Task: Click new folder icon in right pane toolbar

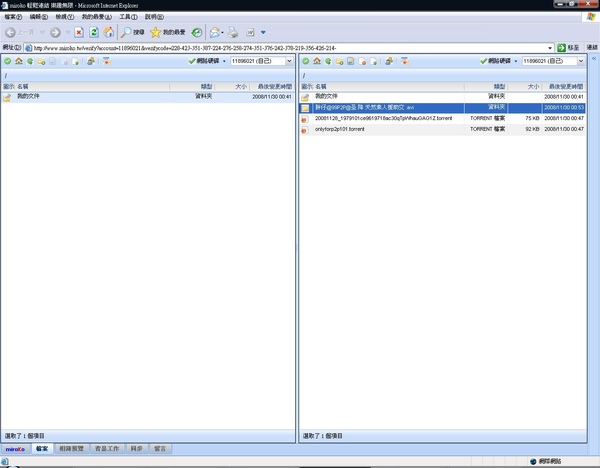Action: tap(339, 61)
